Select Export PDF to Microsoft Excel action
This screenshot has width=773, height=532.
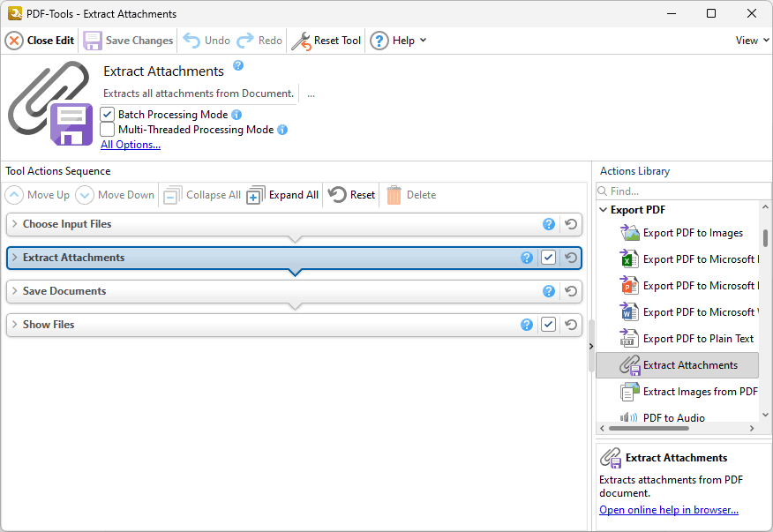pyautogui.click(x=688, y=259)
